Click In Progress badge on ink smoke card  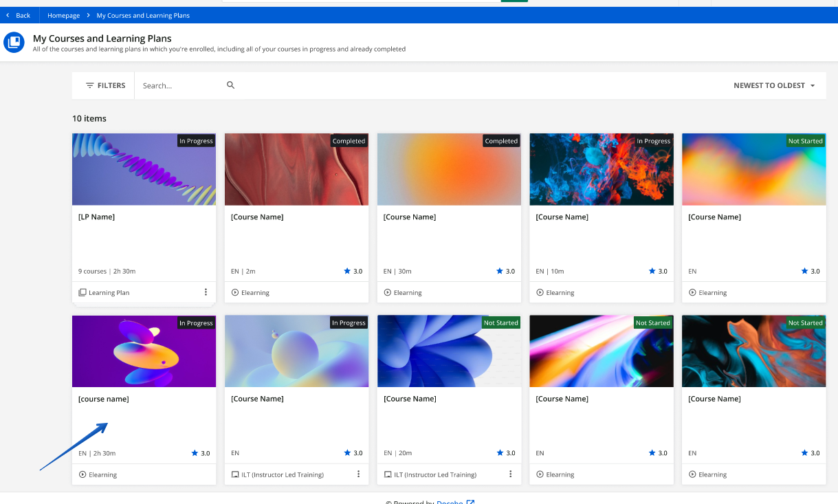653,141
